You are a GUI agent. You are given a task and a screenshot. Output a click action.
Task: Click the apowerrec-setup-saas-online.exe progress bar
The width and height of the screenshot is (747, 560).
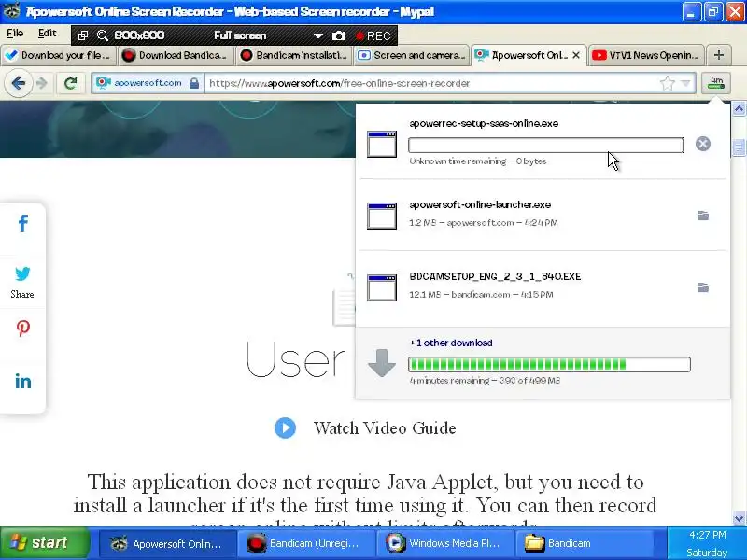(545, 146)
